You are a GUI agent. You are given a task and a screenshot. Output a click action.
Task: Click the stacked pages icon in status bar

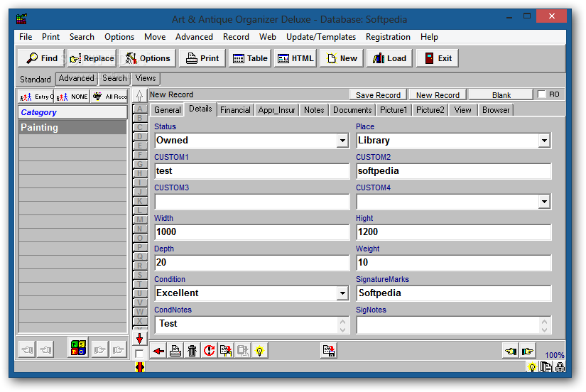click(x=546, y=367)
